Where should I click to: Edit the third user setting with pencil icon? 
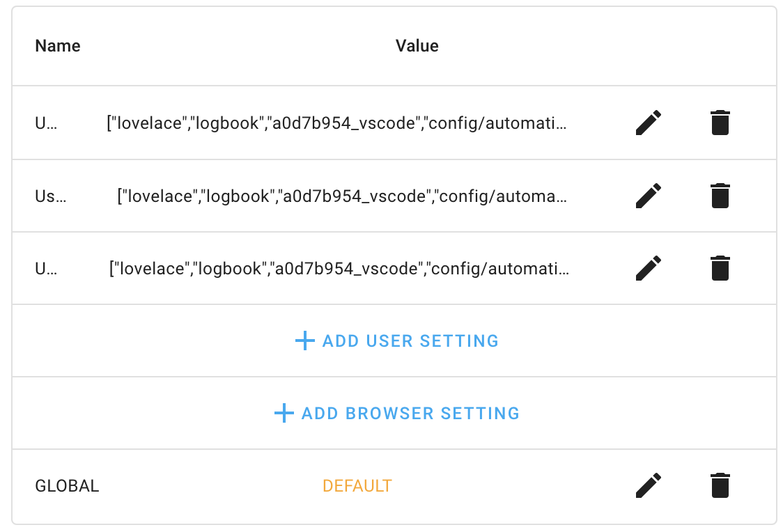[x=648, y=268]
